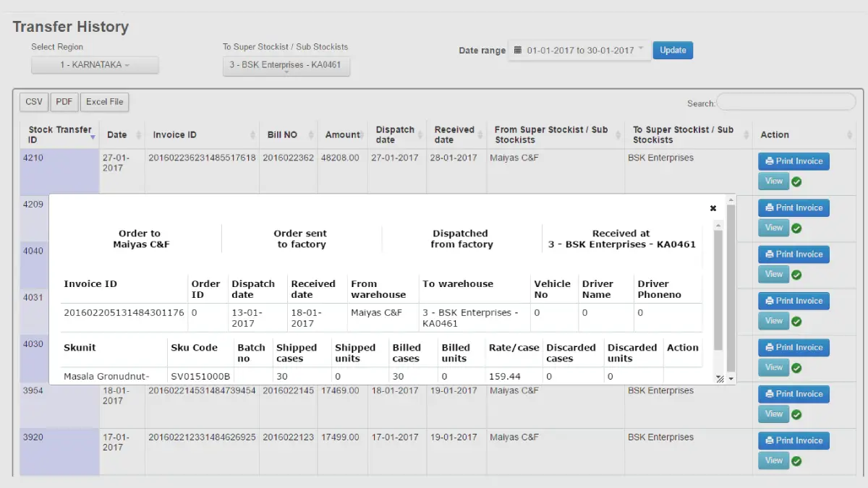Print Invoice for transfer 4210
The height and width of the screenshot is (488, 868).
coord(793,161)
